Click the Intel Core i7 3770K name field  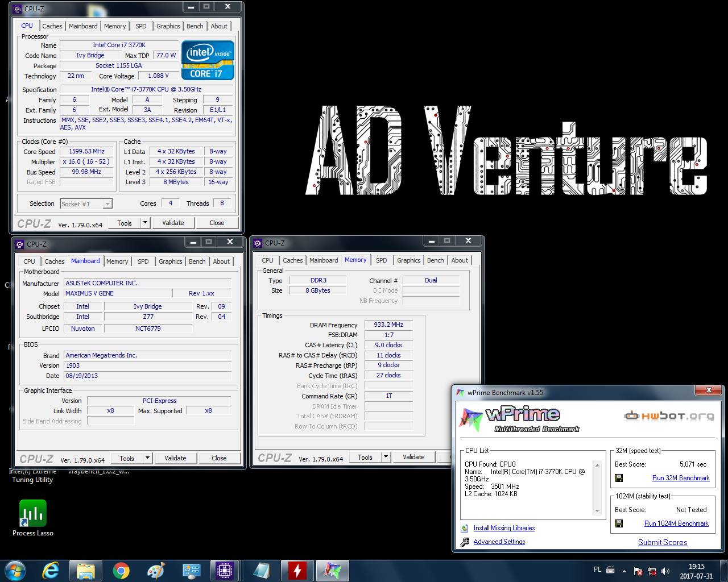119,45
